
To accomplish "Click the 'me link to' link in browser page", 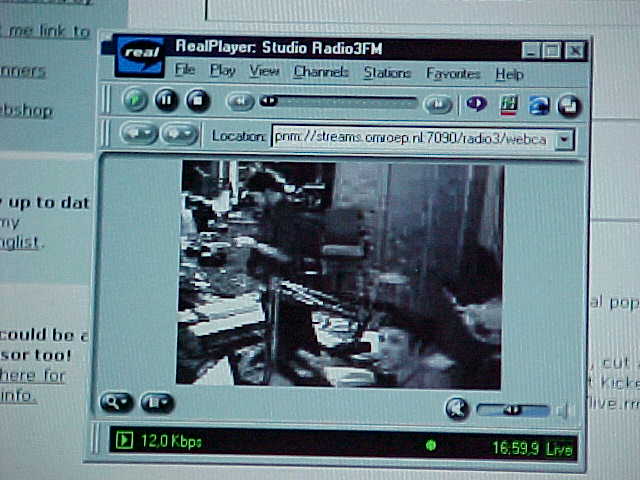I will click(48, 32).
